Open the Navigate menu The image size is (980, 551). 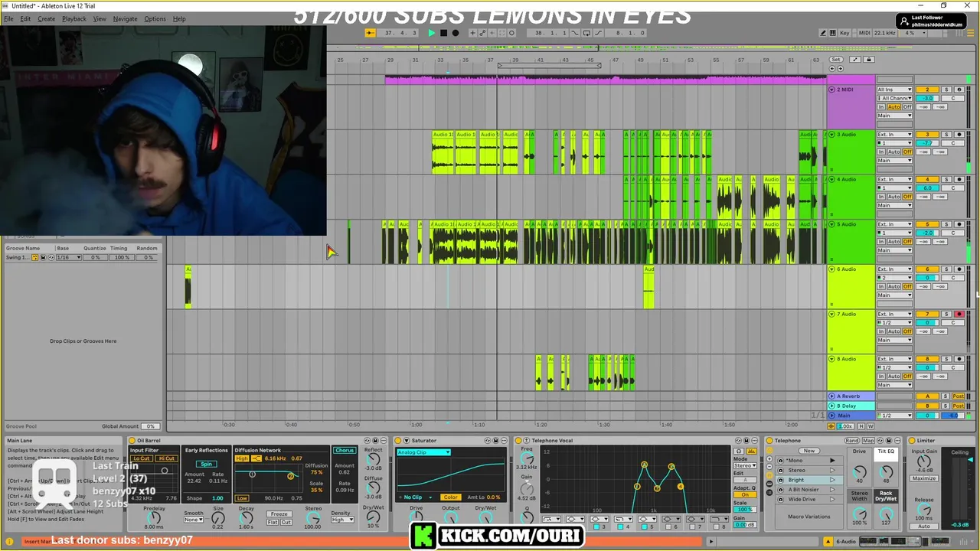click(x=125, y=18)
